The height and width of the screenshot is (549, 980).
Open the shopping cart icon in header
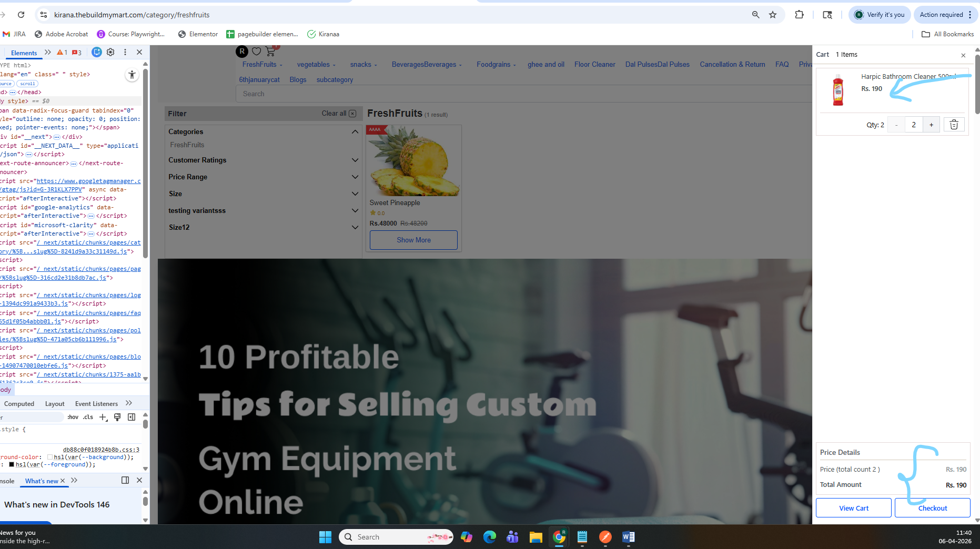point(271,51)
